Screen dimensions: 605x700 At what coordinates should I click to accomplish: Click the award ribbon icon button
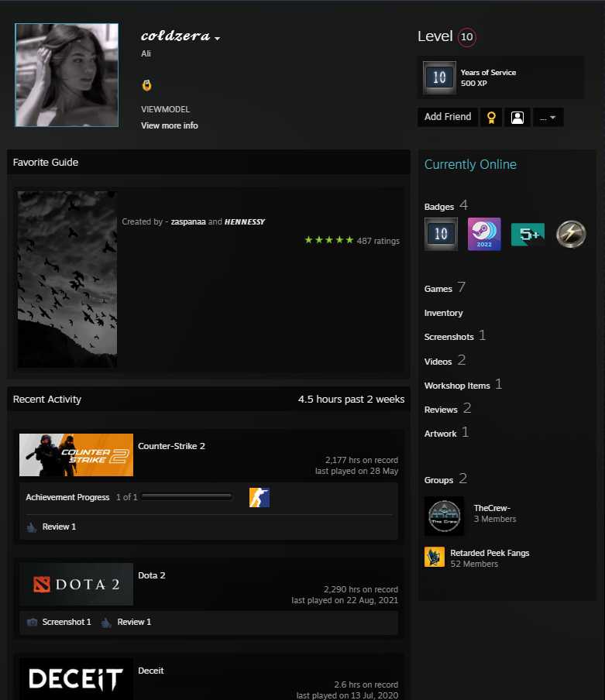tap(491, 117)
